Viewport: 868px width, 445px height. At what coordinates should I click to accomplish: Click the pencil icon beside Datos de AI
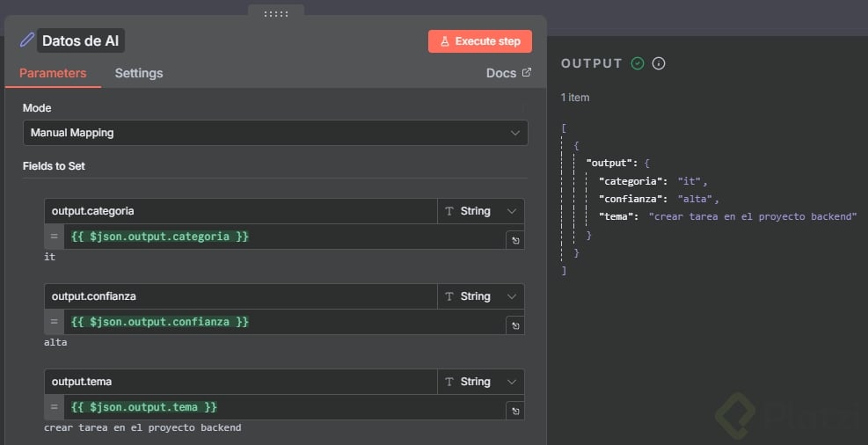click(27, 40)
